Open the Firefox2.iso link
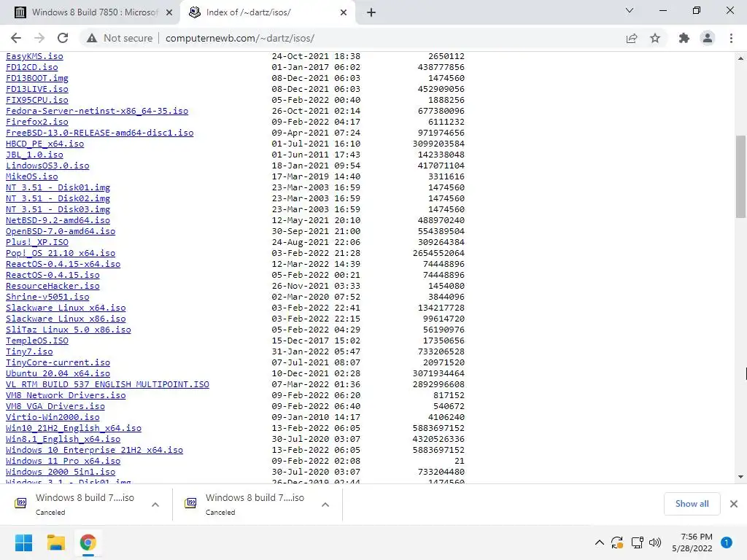Screen dimensions: 747x560 click(x=37, y=122)
